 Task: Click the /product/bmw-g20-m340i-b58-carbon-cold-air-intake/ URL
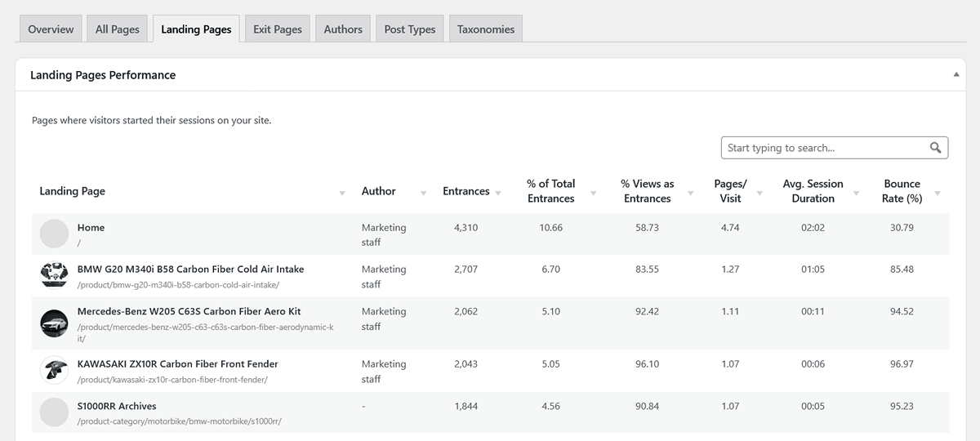179,285
